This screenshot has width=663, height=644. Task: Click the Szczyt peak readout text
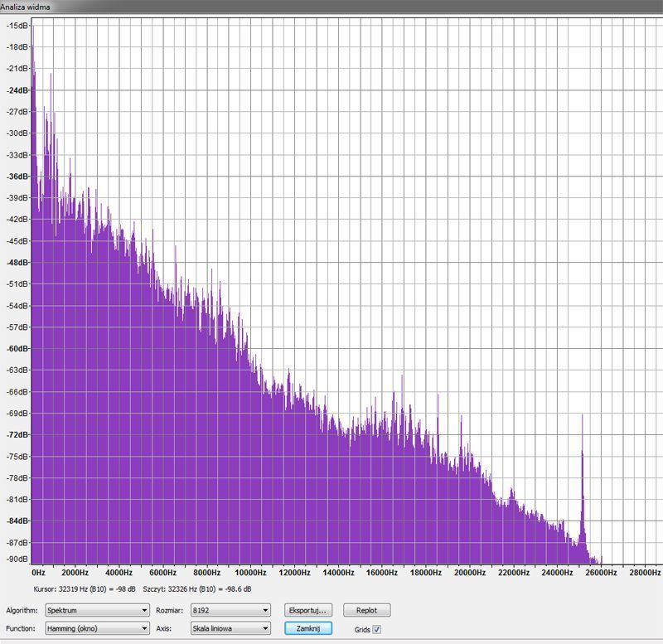197,589
